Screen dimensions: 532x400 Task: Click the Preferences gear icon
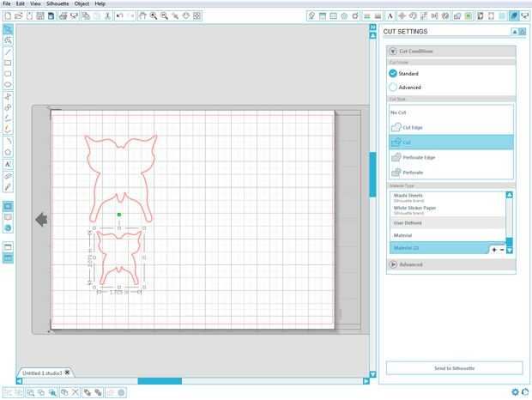tap(515, 392)
